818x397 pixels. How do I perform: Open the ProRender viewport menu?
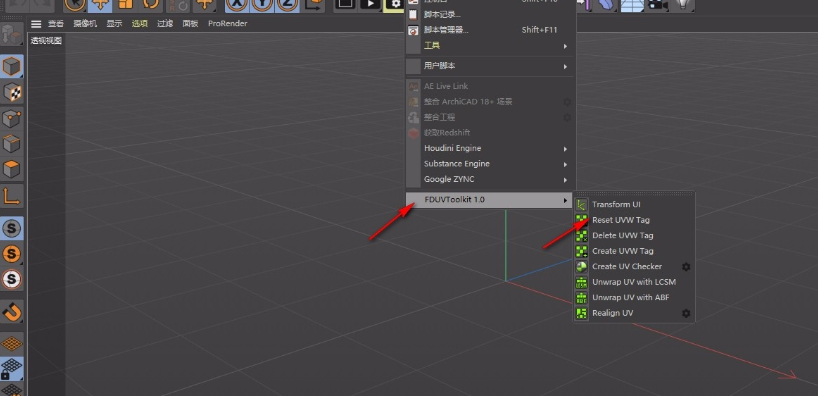pyautogui.click(x=227, y=23)
